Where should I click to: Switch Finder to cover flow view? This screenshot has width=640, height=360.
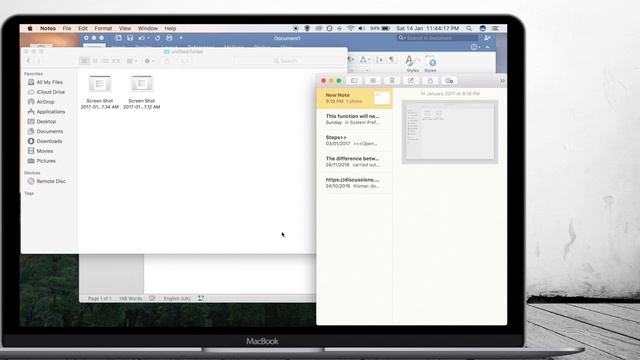click(x=116, y=61)
